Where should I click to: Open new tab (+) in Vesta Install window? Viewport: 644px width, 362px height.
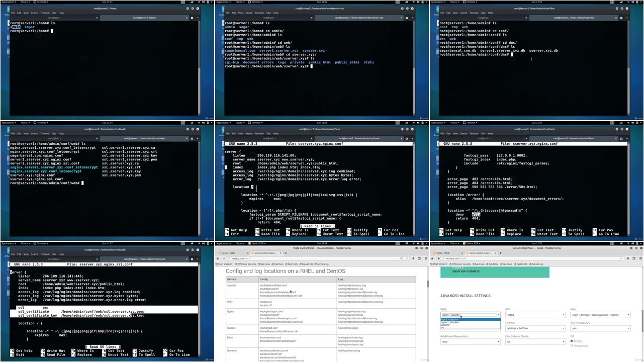(x=501, y=253)
